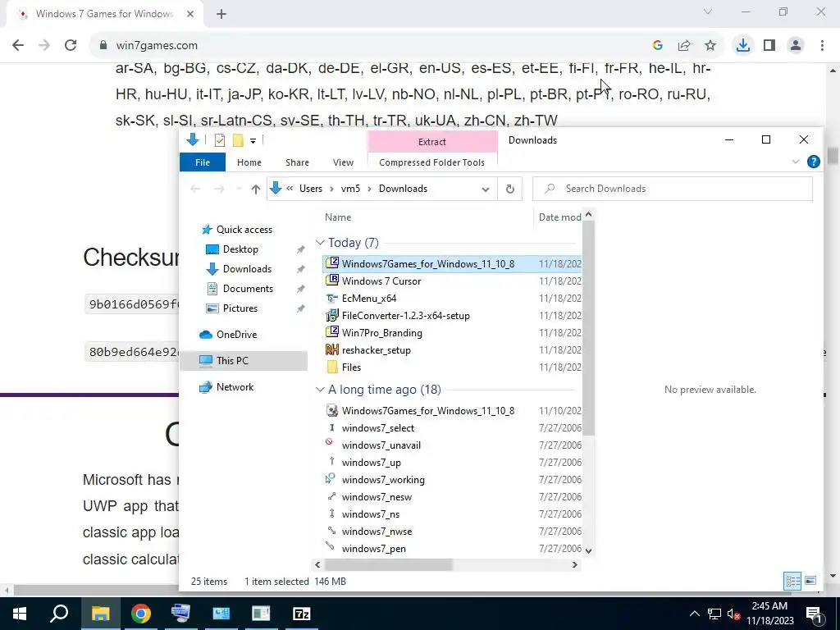Open the File menu in Explorer

pos(203,162)
